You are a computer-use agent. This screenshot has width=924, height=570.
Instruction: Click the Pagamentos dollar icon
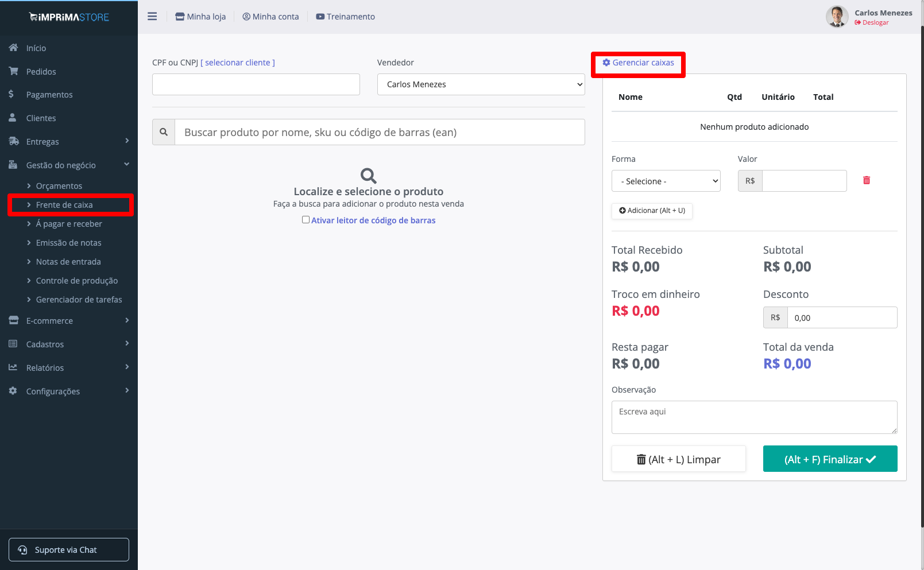tap(11, 94)
